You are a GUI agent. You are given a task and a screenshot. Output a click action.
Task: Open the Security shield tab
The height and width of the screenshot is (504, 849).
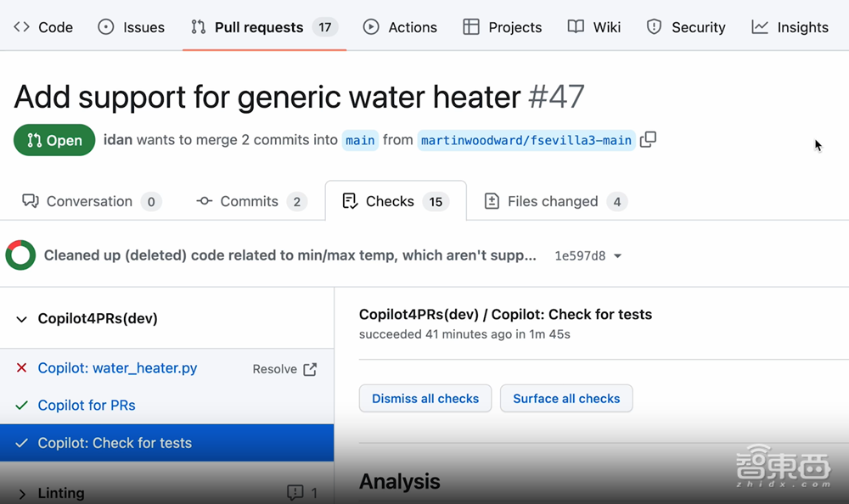tap(686, 27)
